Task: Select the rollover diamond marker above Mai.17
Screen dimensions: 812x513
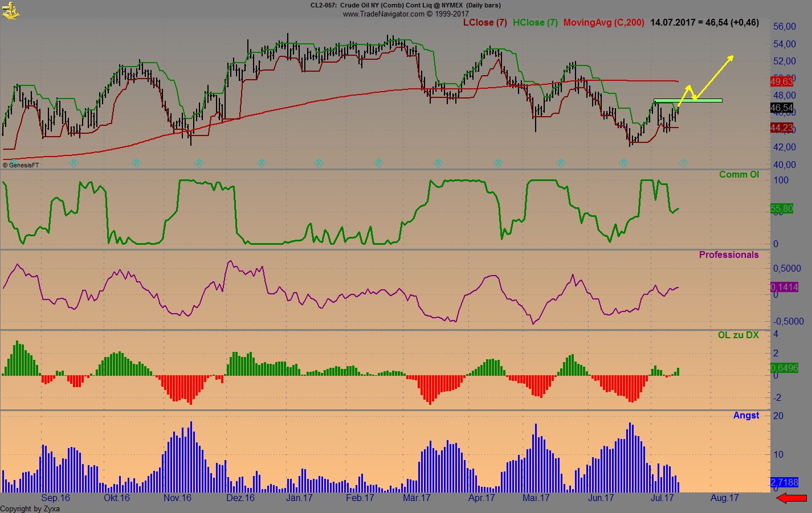Action: [561, 163]
